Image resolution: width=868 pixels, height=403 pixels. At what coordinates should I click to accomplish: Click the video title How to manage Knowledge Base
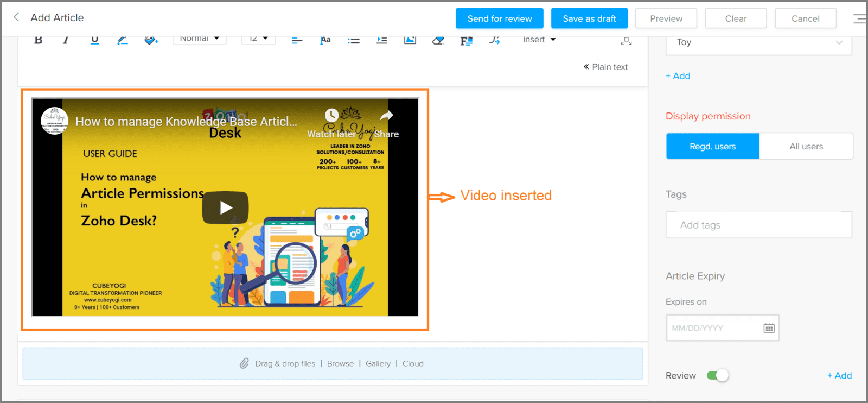186,122
